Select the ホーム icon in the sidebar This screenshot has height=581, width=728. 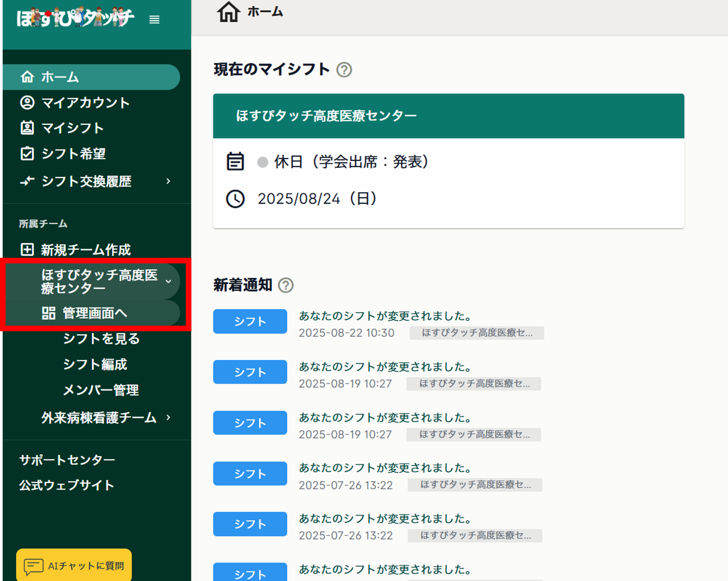click(x=28, y=77)
